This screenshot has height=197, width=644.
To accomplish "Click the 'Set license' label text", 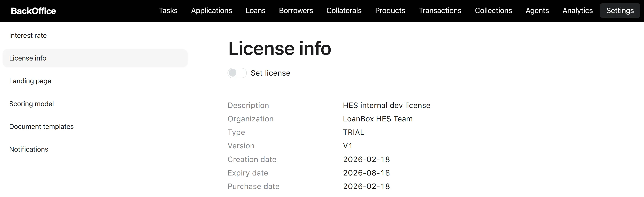I will point(270,73).
